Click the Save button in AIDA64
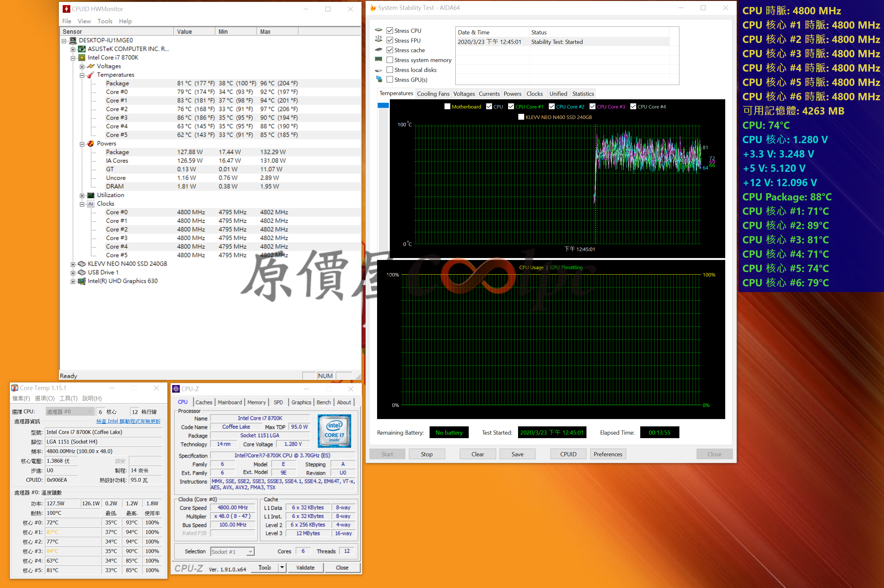This screenshot has height=588, width=884. [517, 454]
